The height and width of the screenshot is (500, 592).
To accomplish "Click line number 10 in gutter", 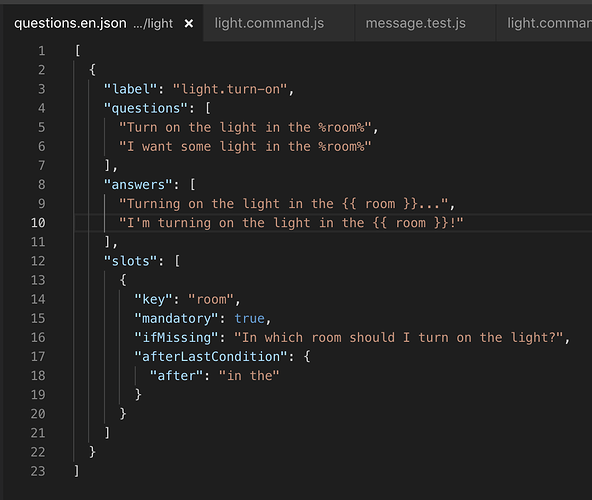I will click(38, 222).
